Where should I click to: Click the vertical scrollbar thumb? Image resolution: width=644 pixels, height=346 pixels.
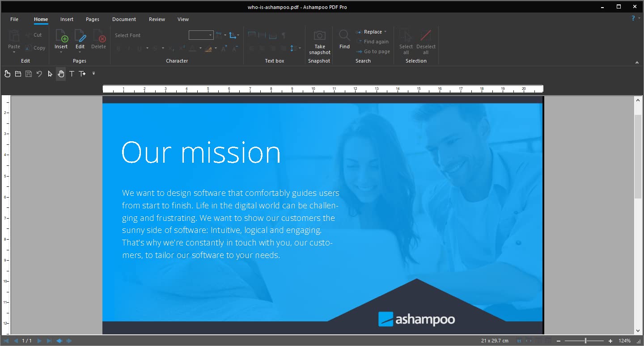coord(638,156)
